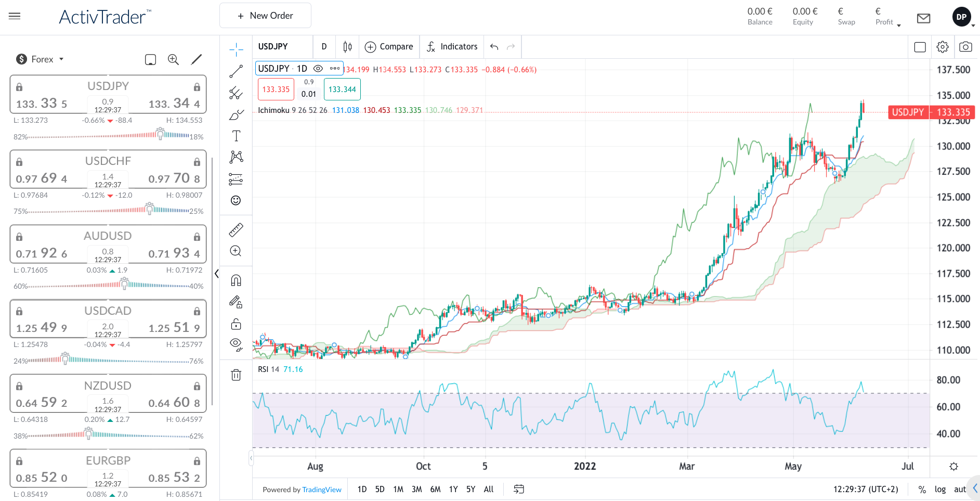Select the crosshair cursor tool
Viewport: 980px width, 501px height.
click(236, 49)
